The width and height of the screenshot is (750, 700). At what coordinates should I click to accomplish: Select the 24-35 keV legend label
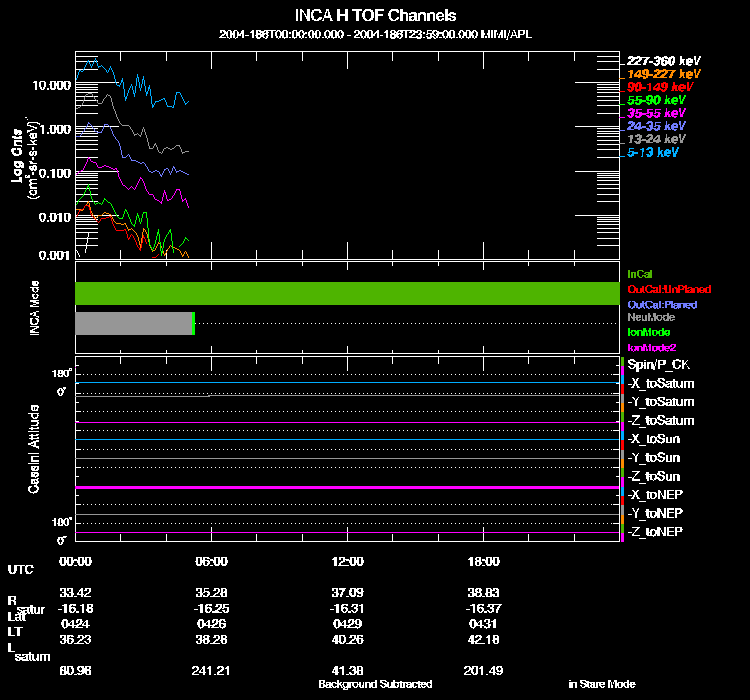[x=656, y=126]
